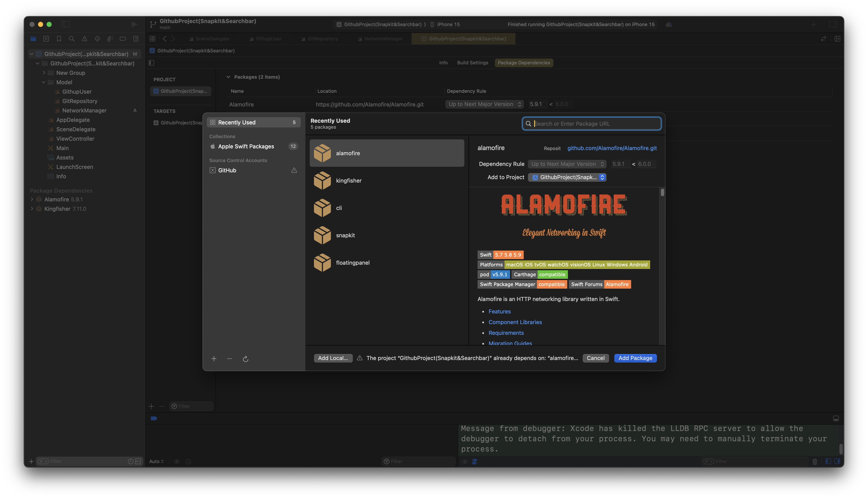Open the Add to Project dropdown

click(567, 177)
